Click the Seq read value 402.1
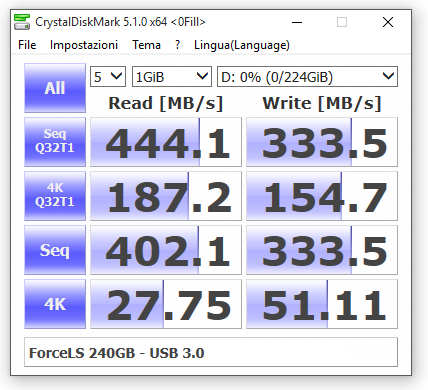 tap(166, 250)
